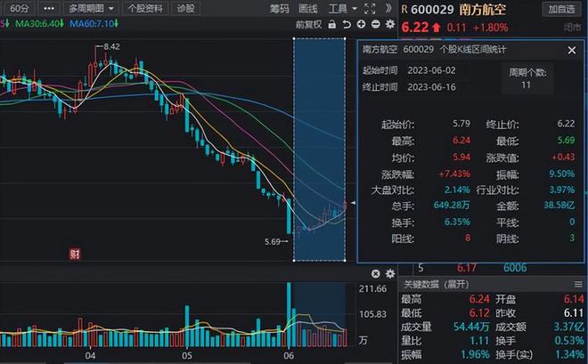Open the 个股资料 tab
The height and width of the screenshot is (364, 588).
145,8
